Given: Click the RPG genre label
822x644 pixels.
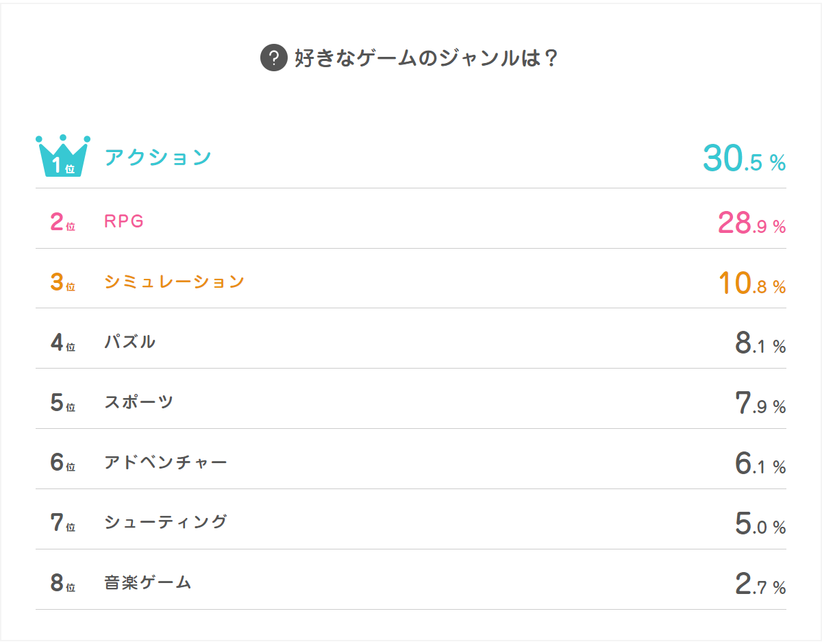Looking at the screenshot, I should tap(125, 221).
